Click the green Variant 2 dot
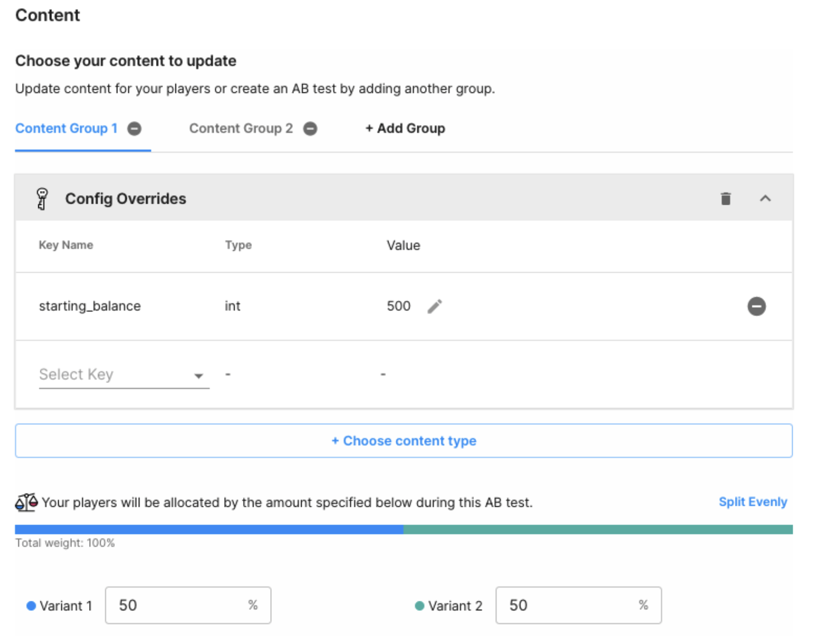 [420, 606]
